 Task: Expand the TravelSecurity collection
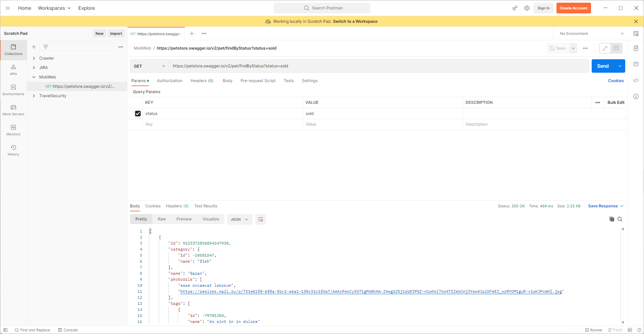(x=34, y=96)
